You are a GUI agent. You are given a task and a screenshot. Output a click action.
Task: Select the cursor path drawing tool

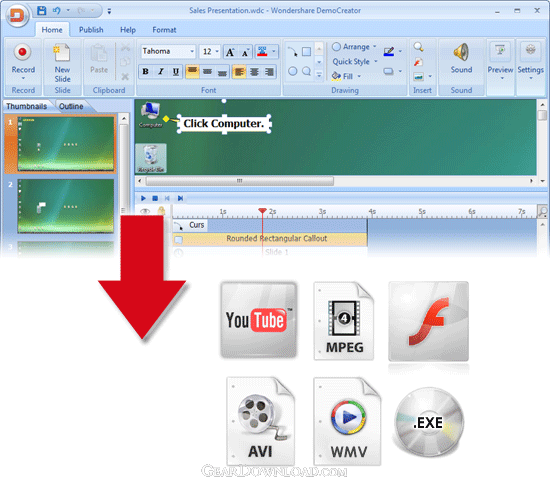293,52
